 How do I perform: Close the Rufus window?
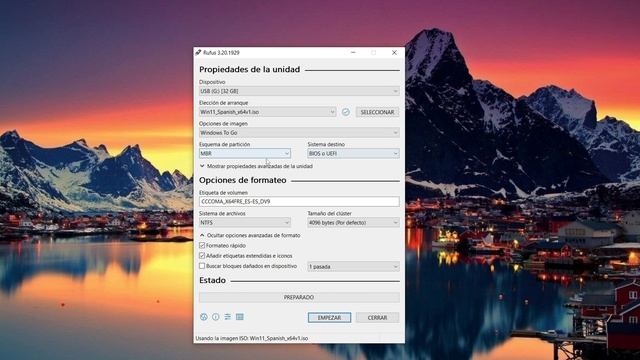[x=394, y=53]
